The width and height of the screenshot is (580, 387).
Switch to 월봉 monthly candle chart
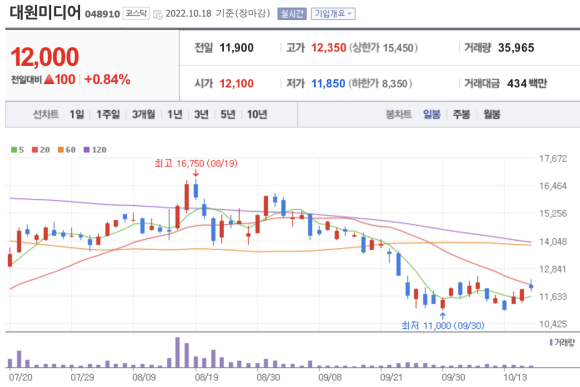pyautogui.click(x=492, y=114)
